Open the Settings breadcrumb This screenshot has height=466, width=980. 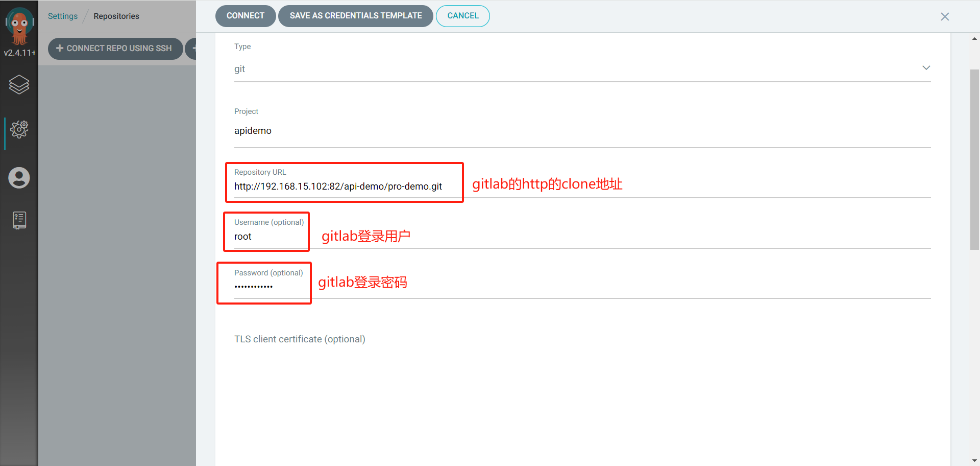coord(62,16)
